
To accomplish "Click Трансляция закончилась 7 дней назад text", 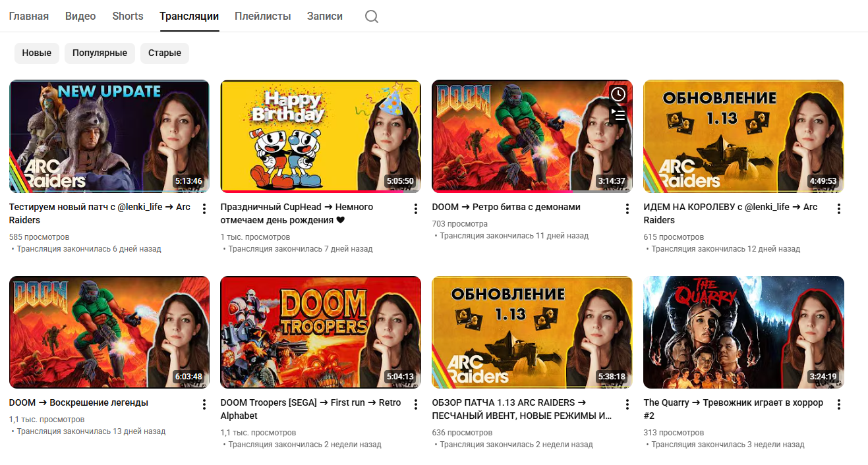I will tap(301, 249).
